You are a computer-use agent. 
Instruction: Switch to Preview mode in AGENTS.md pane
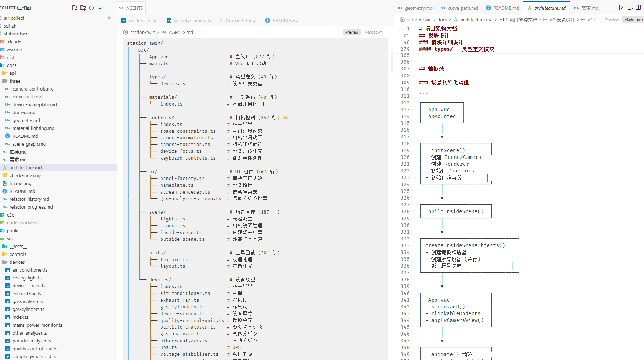pos(352,32)
